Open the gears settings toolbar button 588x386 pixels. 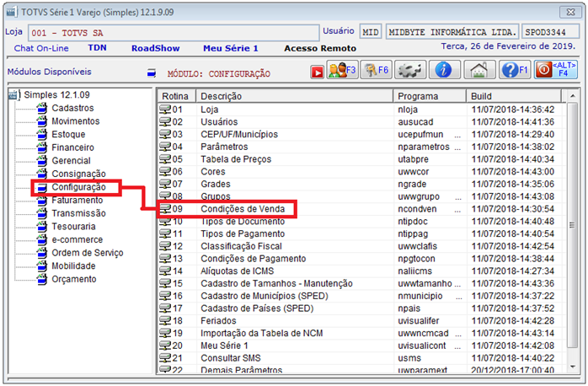(410, 70)
